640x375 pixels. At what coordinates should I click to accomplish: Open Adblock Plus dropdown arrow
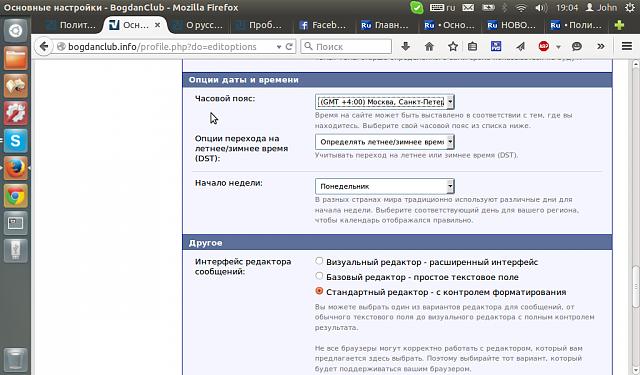click(558, 47)
